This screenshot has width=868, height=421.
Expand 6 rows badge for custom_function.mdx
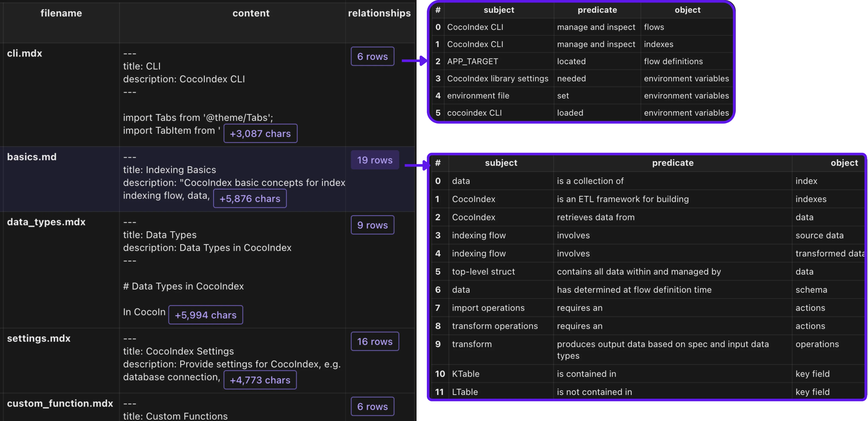pos(372,406)
